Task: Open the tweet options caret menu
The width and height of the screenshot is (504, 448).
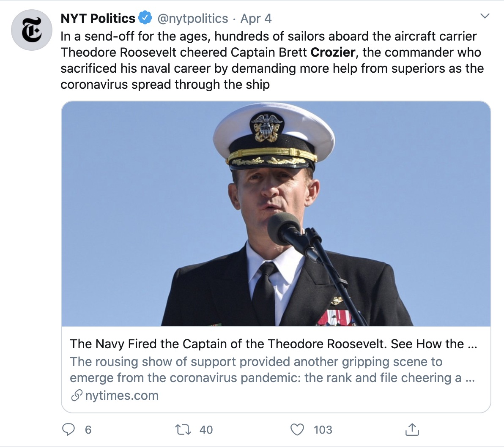Action: click(x=485, y=16)
